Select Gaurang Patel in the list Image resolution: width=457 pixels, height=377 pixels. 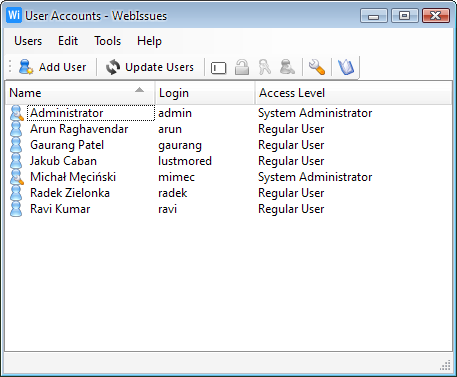point(67,145)
